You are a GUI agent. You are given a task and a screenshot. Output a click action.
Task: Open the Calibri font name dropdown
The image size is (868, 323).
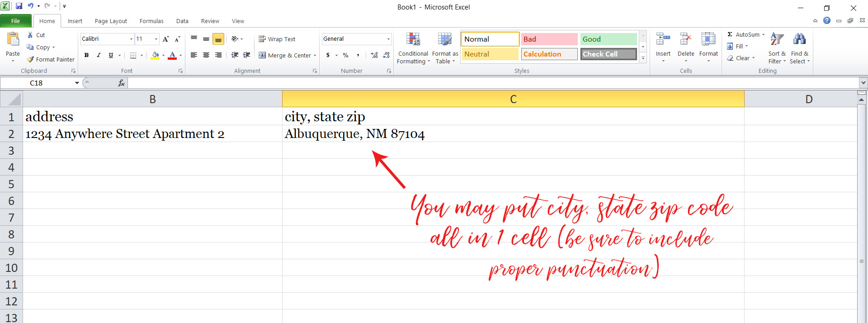(131, 39)
